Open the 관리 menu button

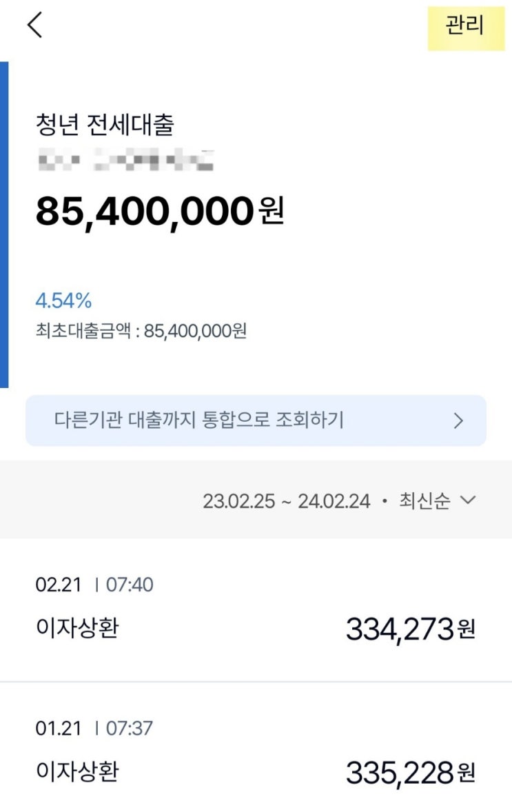point(466,26)
